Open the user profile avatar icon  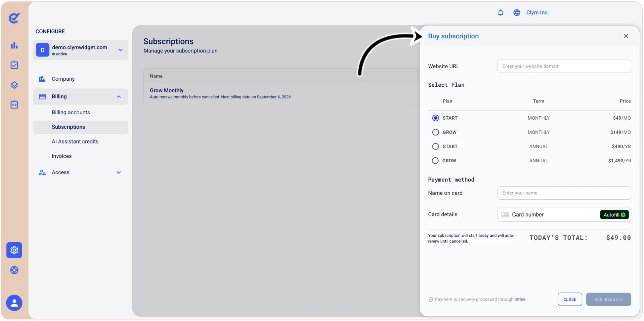(x=14, y=303)
